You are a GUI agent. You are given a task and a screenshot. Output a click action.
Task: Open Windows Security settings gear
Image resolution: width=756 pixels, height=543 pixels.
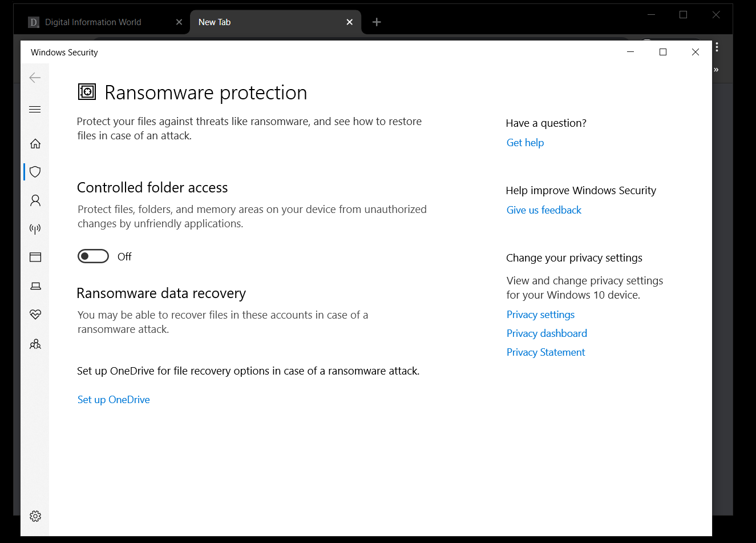click(35, 516)
